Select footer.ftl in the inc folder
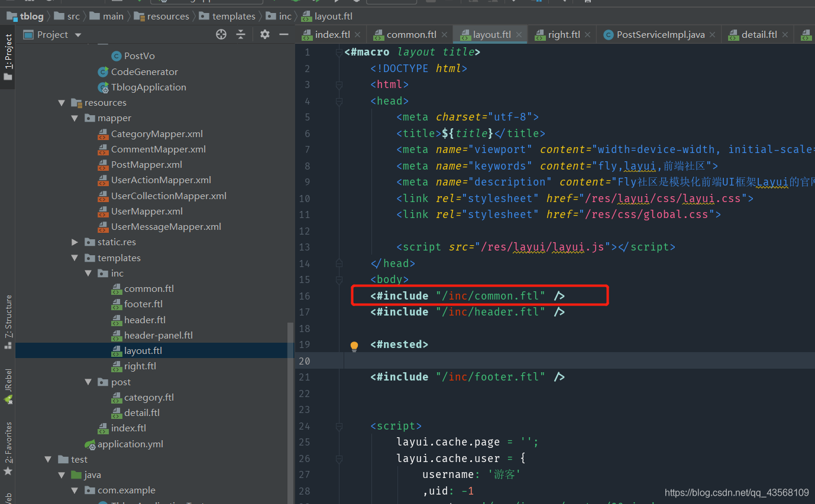The width and height of the screenshot is (815, 504). (x=143, y=304)
